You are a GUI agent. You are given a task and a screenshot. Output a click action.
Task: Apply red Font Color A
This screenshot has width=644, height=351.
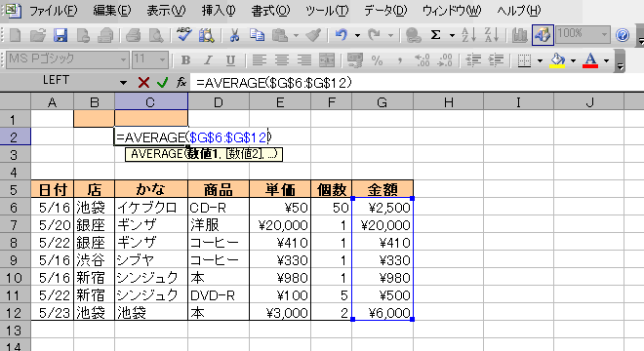tap(590, 60)
